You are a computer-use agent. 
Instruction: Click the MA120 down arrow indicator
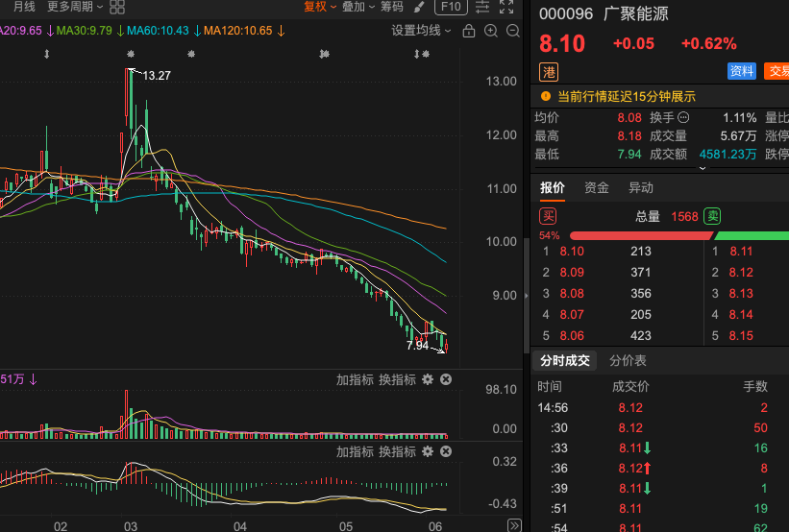(281, 31)
